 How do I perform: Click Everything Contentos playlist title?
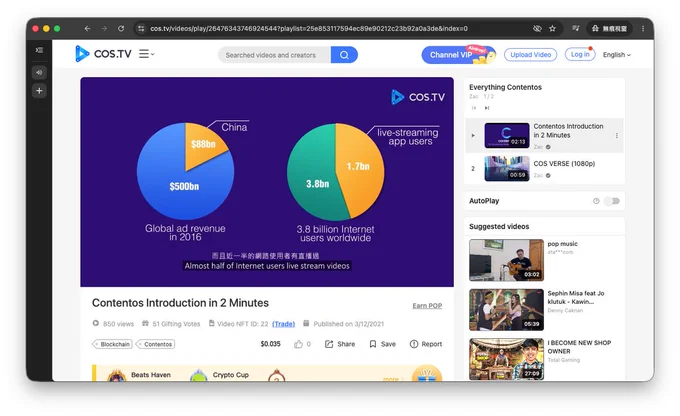[x=505, y=87]
